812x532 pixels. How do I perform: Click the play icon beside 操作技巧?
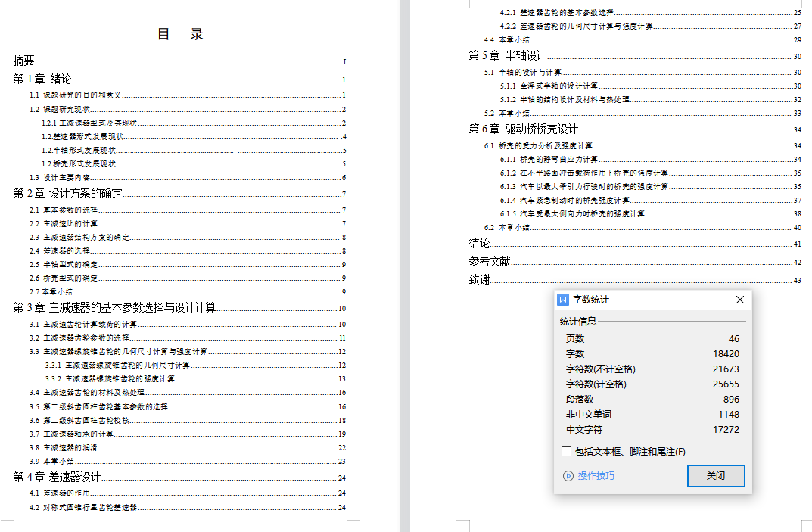click(x=568, y=476)
